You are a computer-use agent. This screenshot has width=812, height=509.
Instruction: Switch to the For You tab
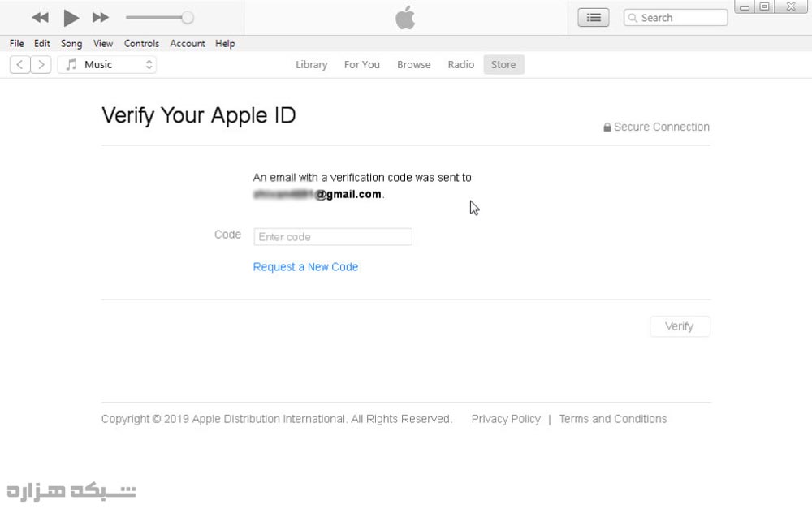coord(362,65)
